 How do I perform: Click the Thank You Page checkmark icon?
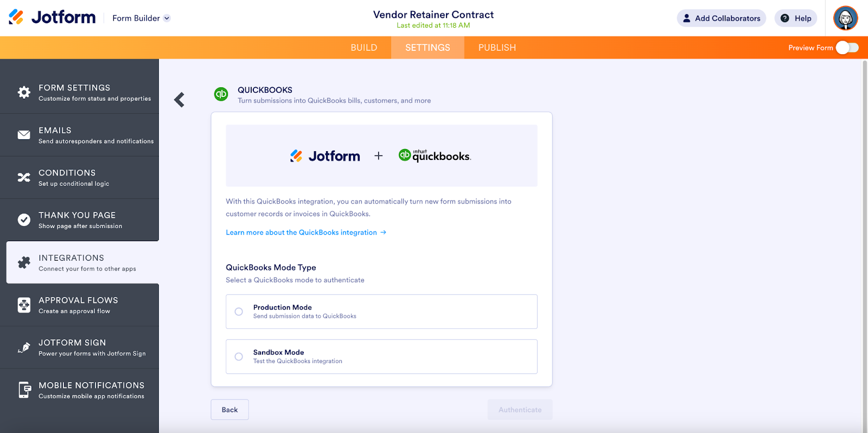point(24,219)
